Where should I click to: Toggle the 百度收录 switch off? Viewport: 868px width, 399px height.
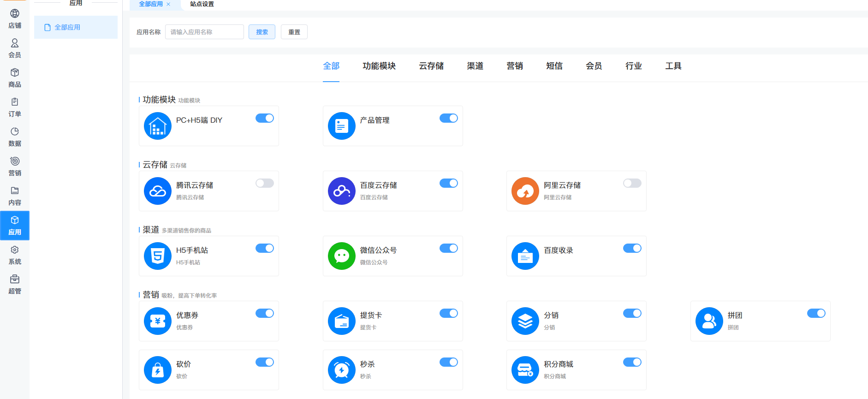[632, 248]
